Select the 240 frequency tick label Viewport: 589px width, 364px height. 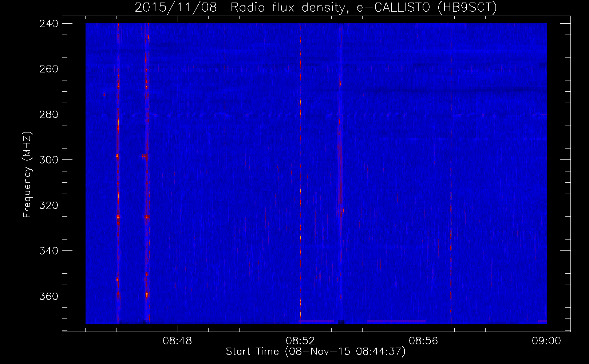(x=48, y=23)
